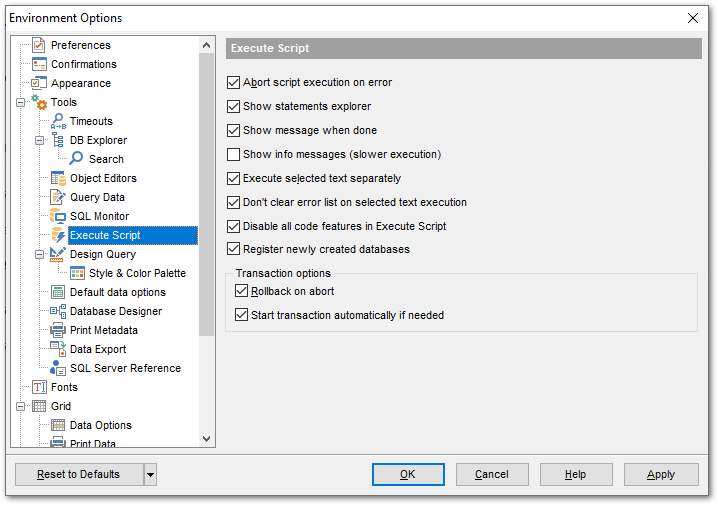718x505 pixels.
Task: Select SQL Server Reference item
Action: coord(125,368)
